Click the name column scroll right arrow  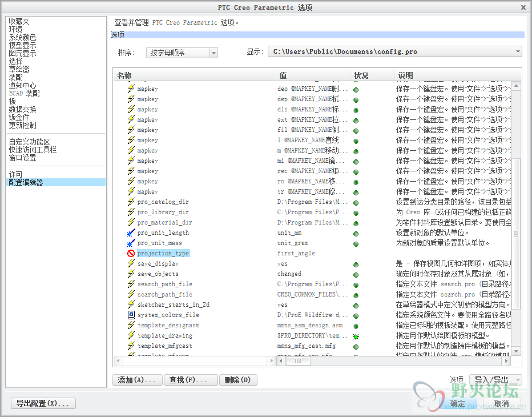(x=271, y=360)
